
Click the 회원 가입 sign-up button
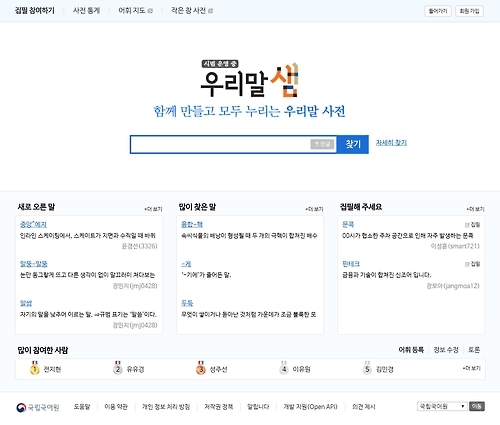(469, 11)
